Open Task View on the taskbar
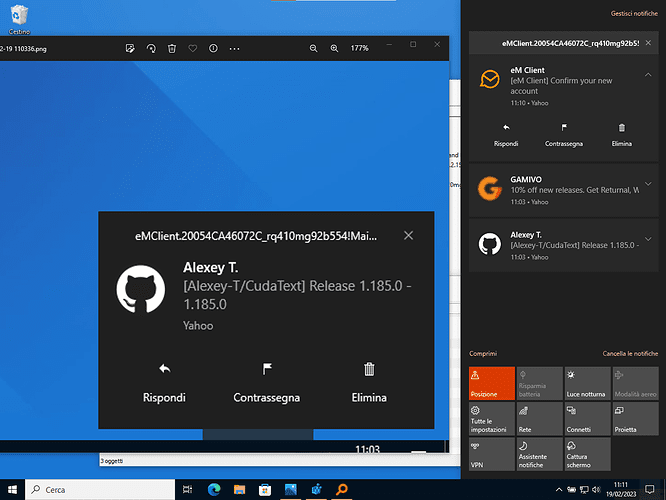The image size is (666, 500). pos(187,490)
